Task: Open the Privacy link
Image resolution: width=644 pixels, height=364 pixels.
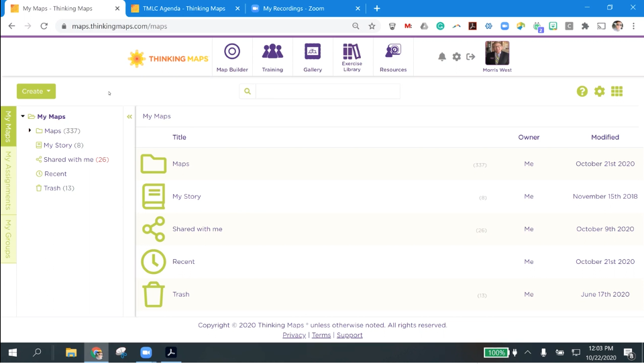Action: (x=294, y=335)
